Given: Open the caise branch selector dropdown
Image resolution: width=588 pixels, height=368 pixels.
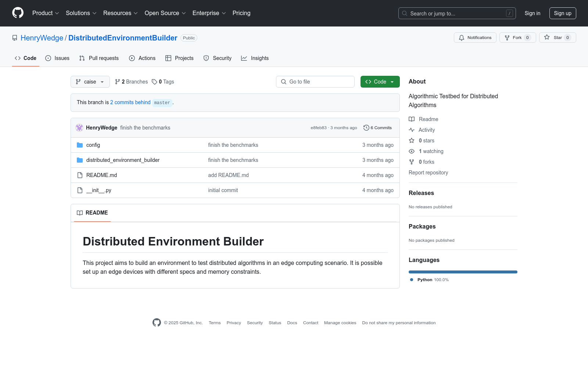Looking at the screenshot, I should (x=90, y=82).
